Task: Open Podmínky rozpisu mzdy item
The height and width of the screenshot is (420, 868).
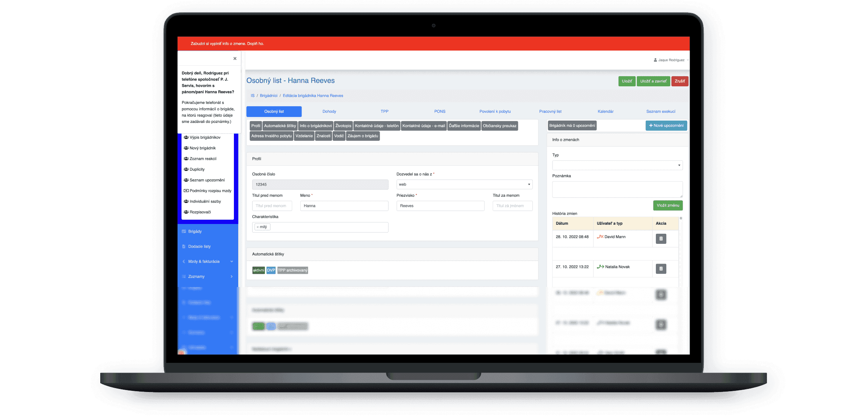Action: 210,191
